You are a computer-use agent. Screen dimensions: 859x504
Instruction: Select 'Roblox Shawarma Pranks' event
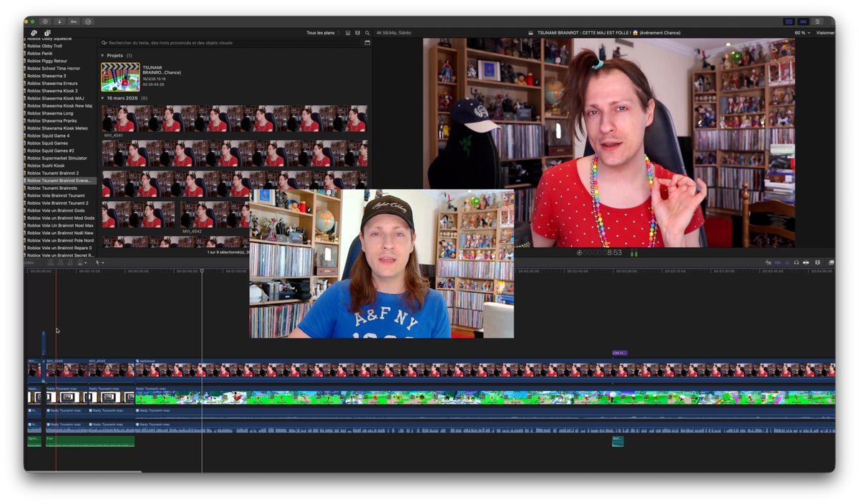52,121
